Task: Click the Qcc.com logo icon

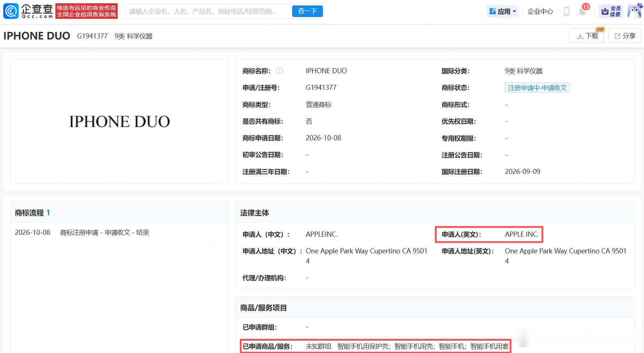Action: (x=11, y=11)
